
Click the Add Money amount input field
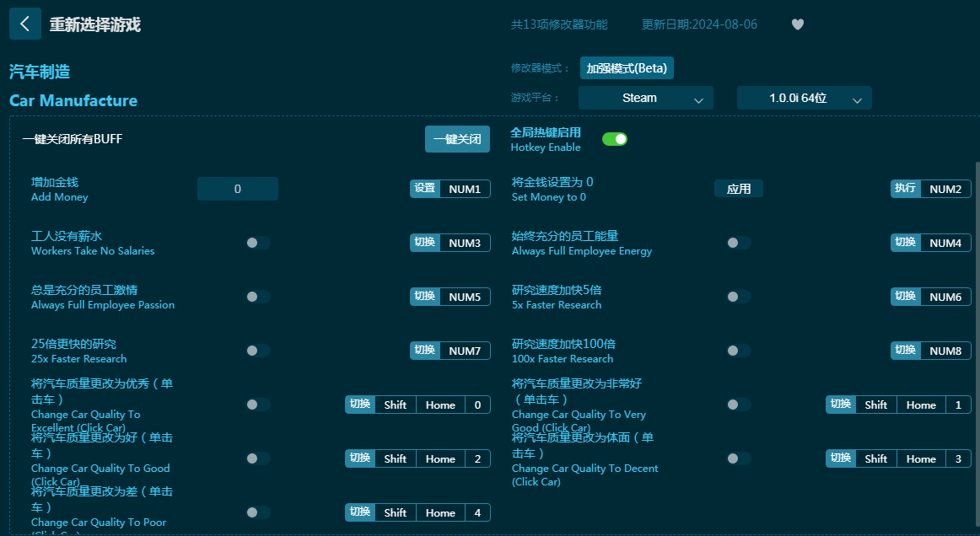click(238, 189)
